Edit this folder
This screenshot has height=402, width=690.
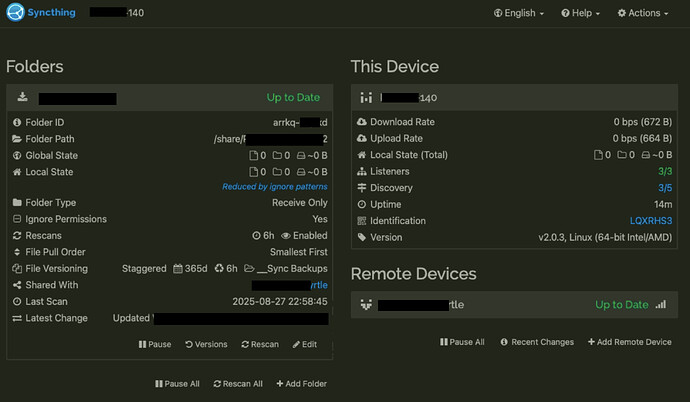tap(305, 344)
